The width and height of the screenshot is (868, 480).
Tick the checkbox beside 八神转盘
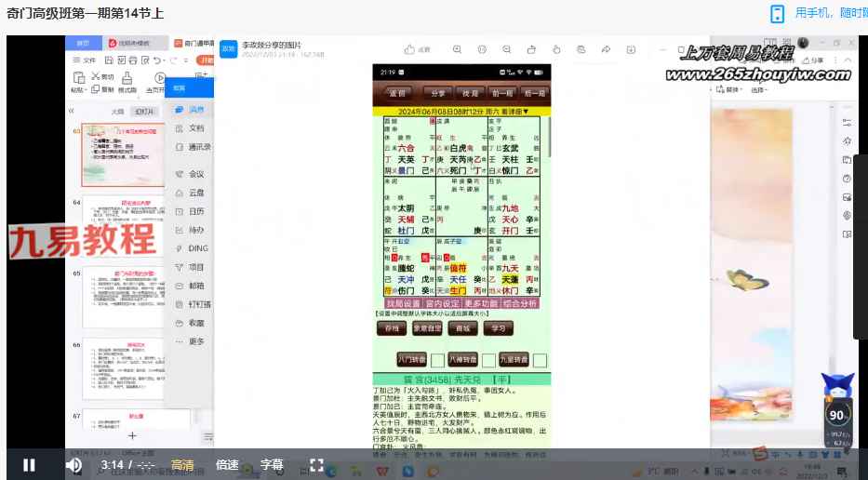(488, 360)
